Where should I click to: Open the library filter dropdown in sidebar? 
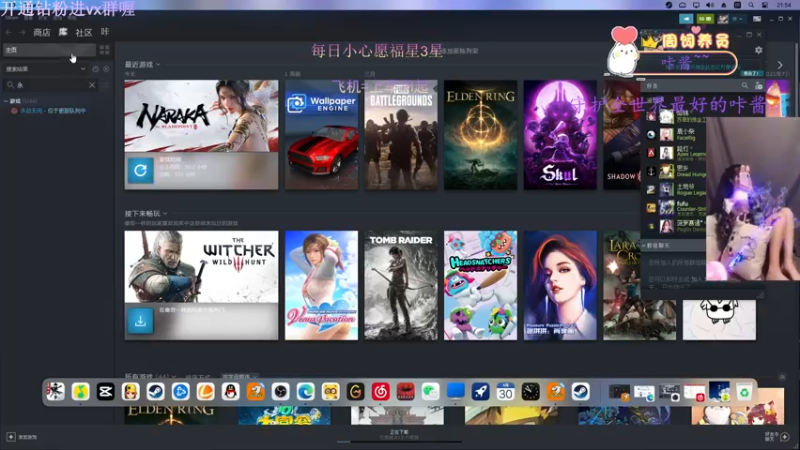coord(45,69)
